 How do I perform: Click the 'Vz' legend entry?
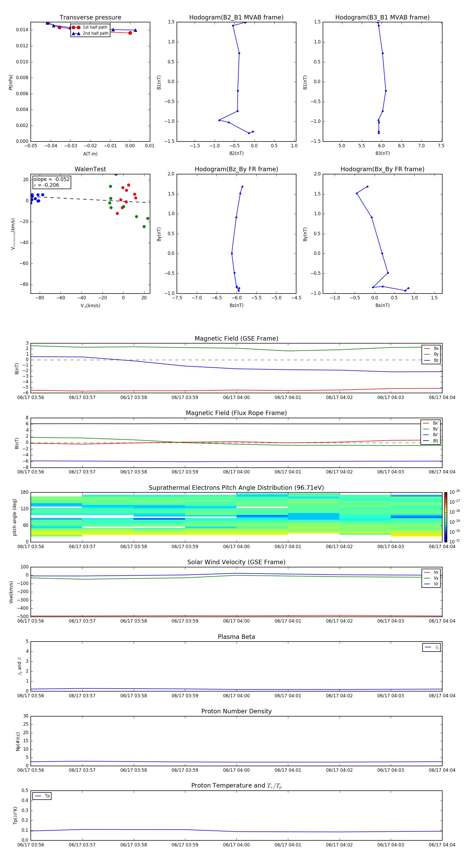tap(431, 584)
